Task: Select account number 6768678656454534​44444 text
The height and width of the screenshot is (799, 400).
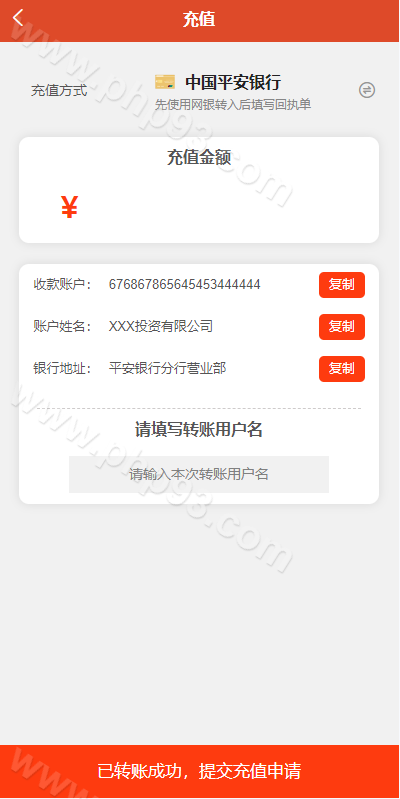Action: (x=184, y=284)
